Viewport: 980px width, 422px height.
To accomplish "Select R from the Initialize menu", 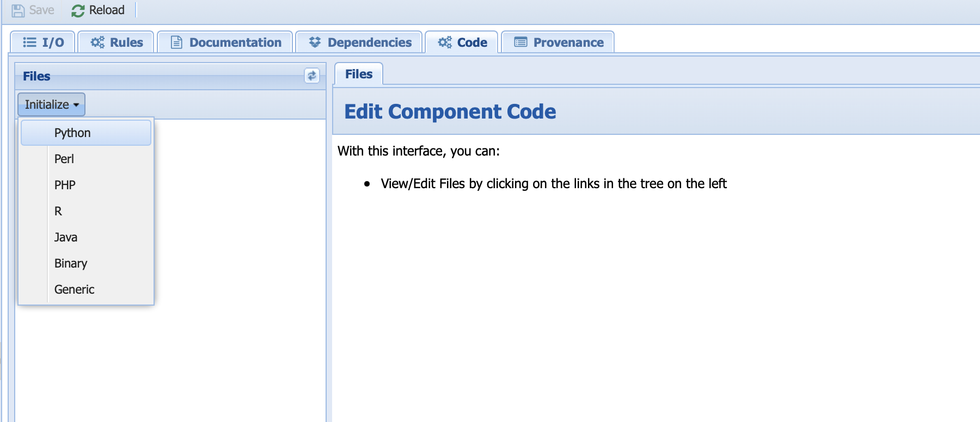I will click(x=86, y=211).
